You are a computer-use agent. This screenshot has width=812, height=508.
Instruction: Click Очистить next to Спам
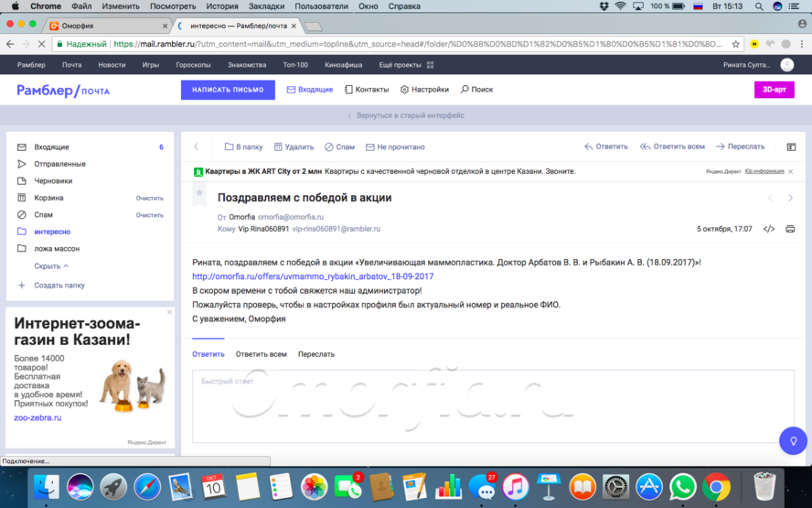point(150,215)
